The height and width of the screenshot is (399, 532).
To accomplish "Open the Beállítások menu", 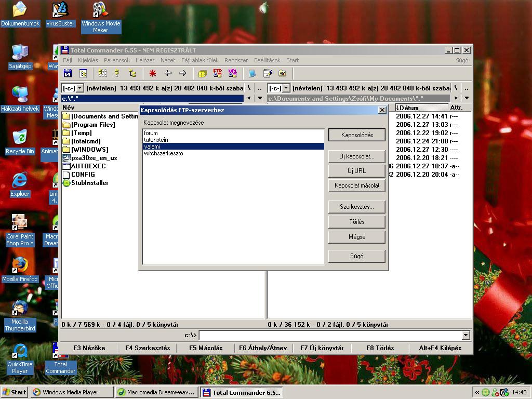I will point(267,60).
